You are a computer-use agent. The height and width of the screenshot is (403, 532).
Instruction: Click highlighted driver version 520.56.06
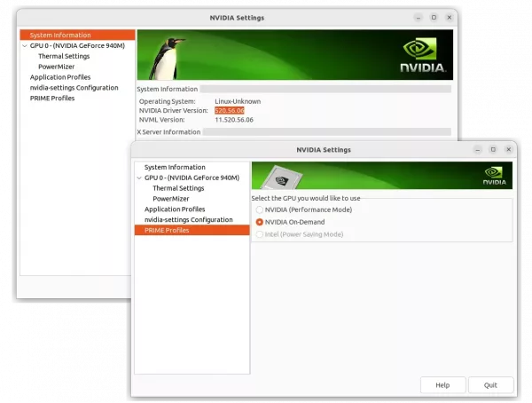click(x=230, y=110)
